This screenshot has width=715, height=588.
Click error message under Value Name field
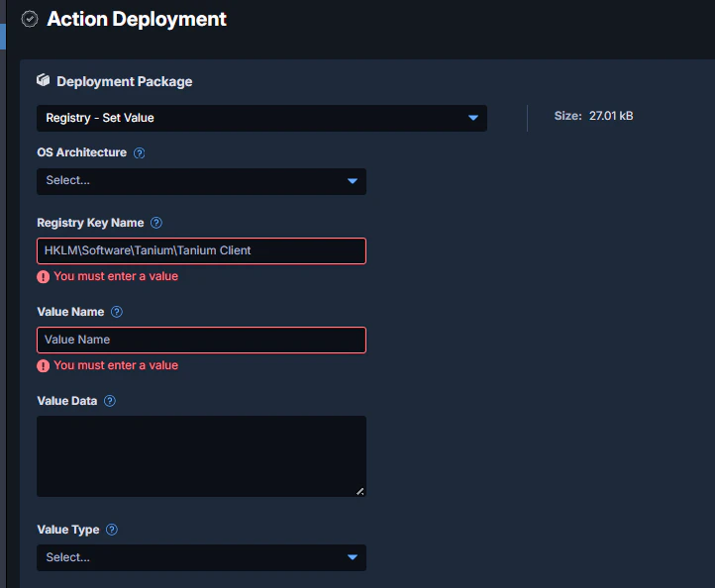point(116,365)
